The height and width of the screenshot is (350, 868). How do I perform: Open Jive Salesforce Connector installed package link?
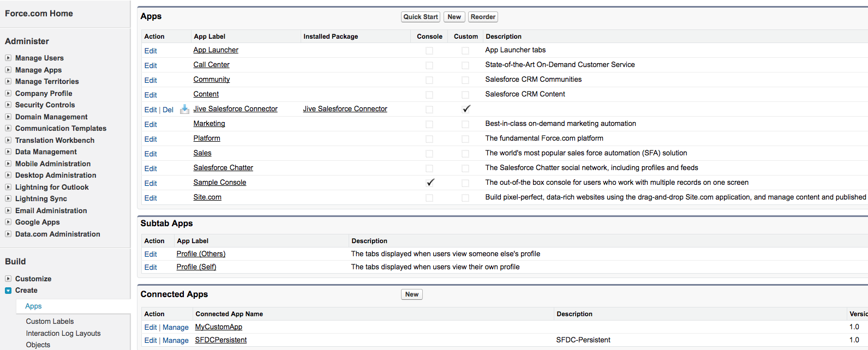(345, 108)
